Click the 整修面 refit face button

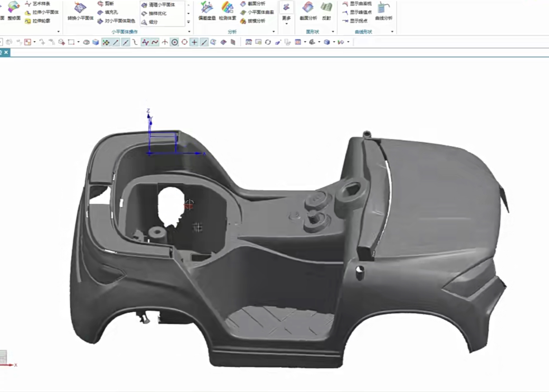point(14,11)
